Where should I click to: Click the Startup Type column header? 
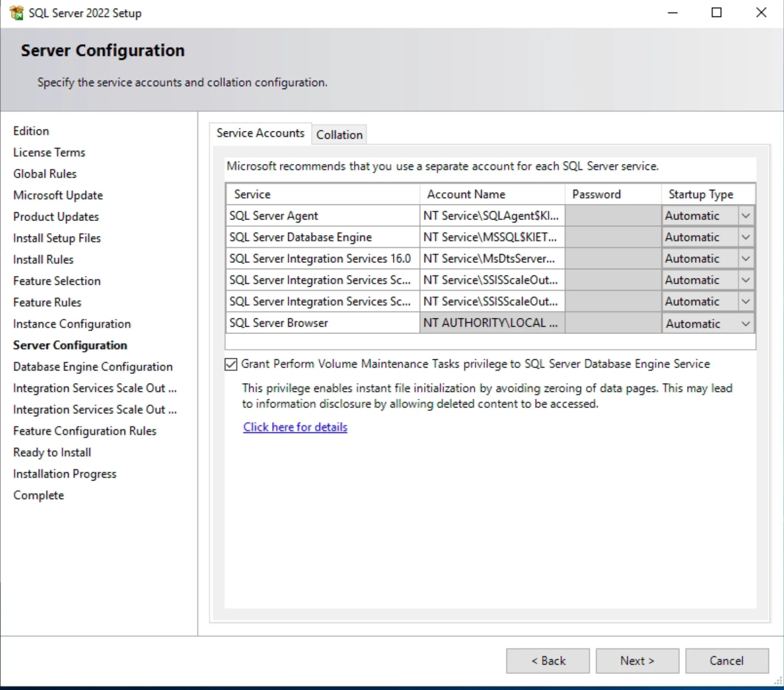(x=708, y=194)
